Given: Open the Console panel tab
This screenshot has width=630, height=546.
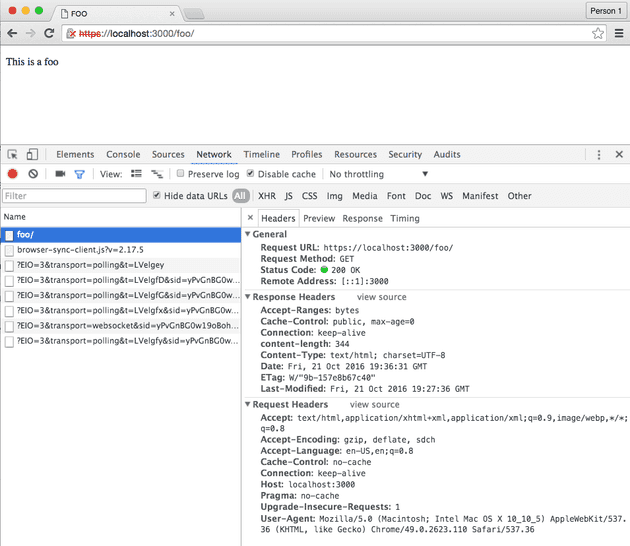Looking at the screenshot, I should [123, 154].
